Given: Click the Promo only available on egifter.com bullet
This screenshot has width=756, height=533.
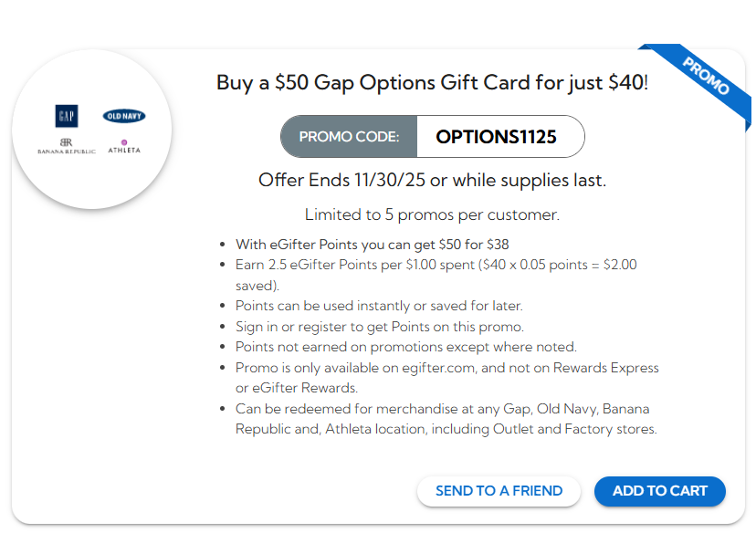Looking at the screenshot, I should point(446,368).
